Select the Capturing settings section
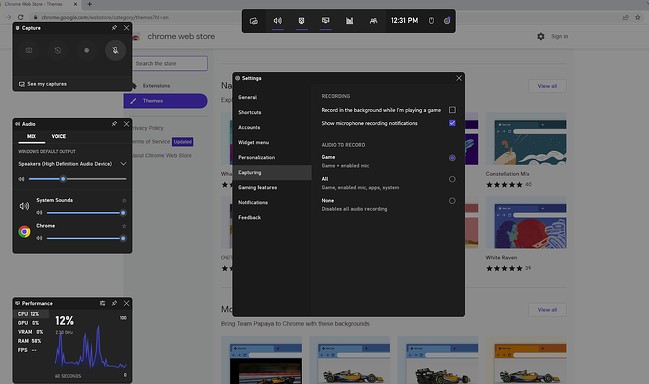The image size is (649, 384). [x=272, y=173]
